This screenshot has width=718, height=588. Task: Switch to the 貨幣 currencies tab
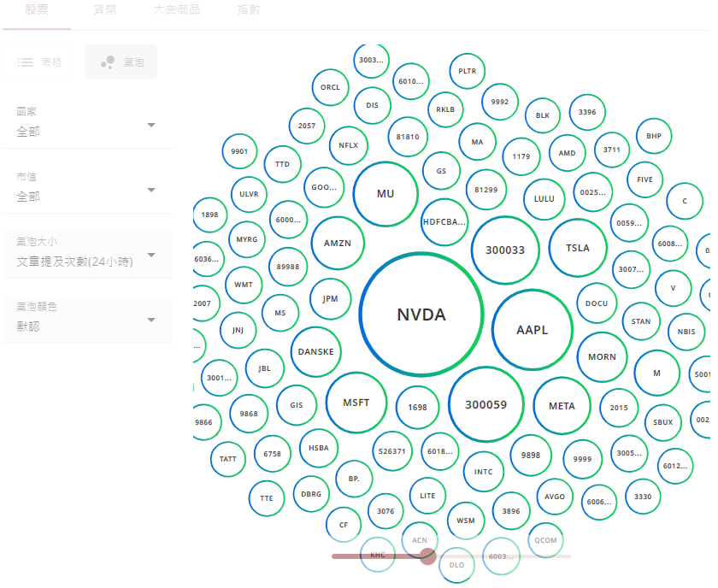pos(106,10)
